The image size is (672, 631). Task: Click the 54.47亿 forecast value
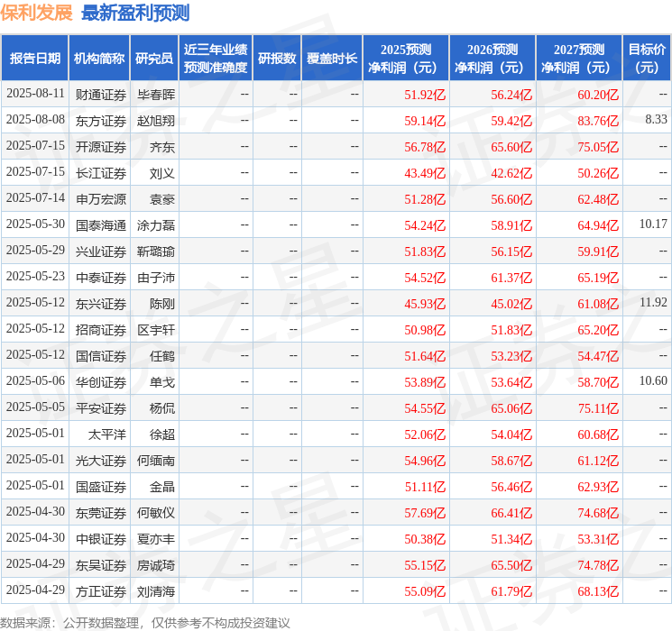(598, 356)
